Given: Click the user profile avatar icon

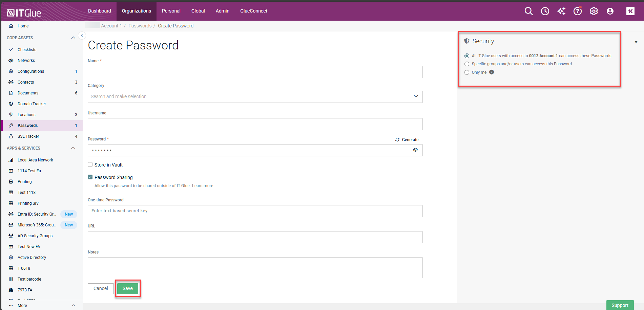Looking at the screenshot, I should [610, 11].
